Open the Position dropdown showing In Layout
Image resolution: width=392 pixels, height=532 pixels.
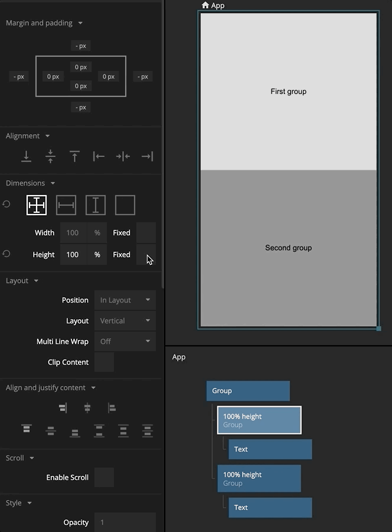coord(125,300)
